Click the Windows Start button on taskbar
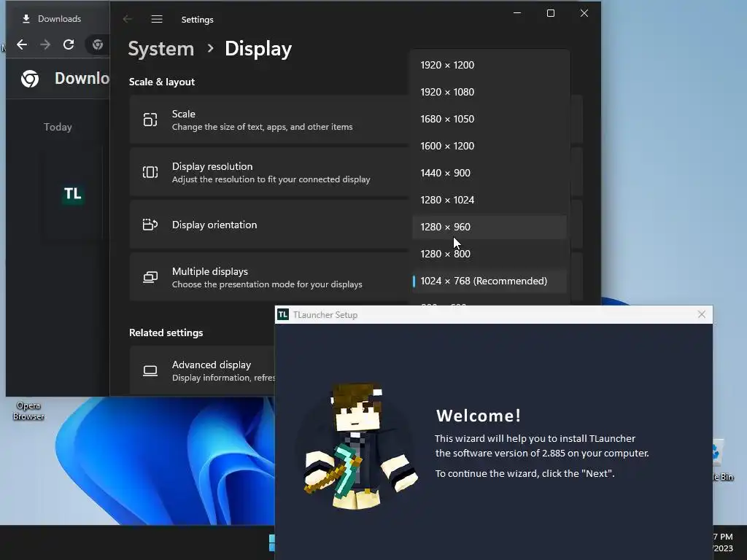The image size is (747, 560). click(271, 542)
